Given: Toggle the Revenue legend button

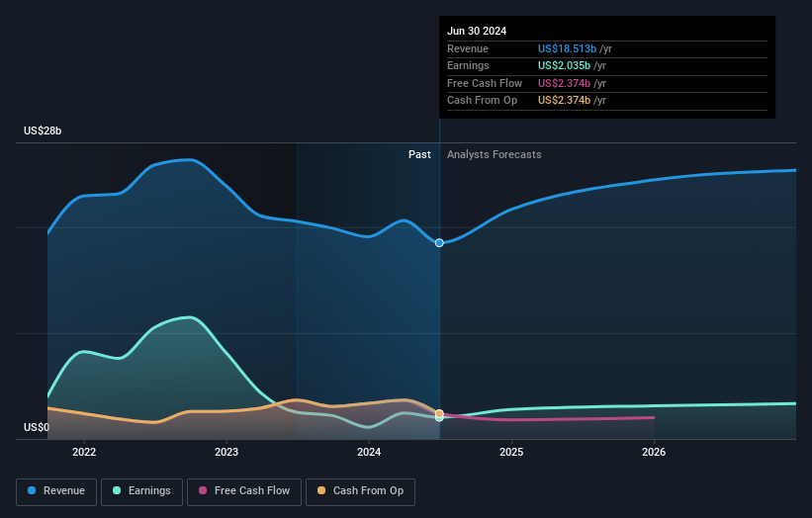Looking at the screenshot, I should coord(56,491).
